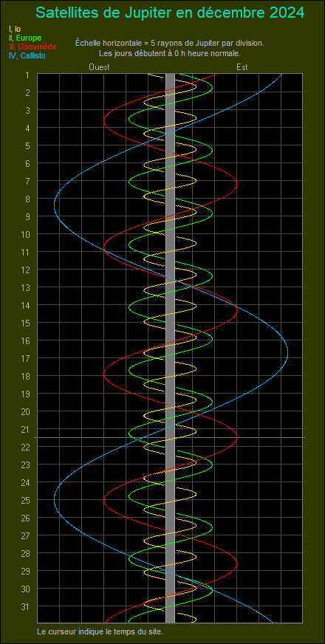
Task: Click the 'Est' axis label
Action: coord(242,67)
